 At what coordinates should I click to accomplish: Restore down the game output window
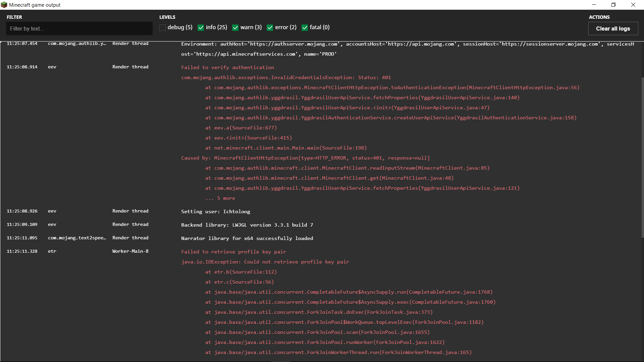pyautogui.click(x=613, y=5)
